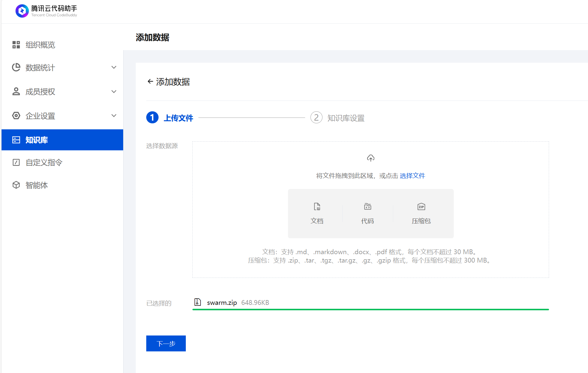The image size is (588, 373).
Task: Open the 组织概览 sidebar item
Action: (40, 45)
